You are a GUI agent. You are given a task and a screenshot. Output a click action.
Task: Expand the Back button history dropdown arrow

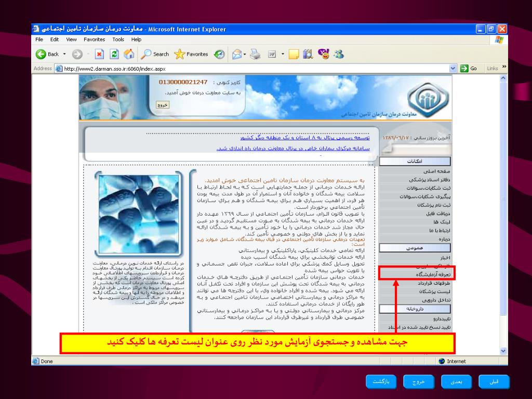point(64,54)
